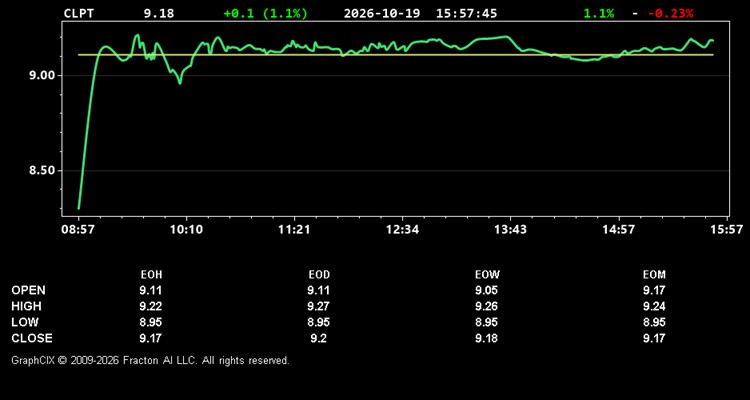
Task: Select EOM low value 8.95
Action: pos(654,322)
